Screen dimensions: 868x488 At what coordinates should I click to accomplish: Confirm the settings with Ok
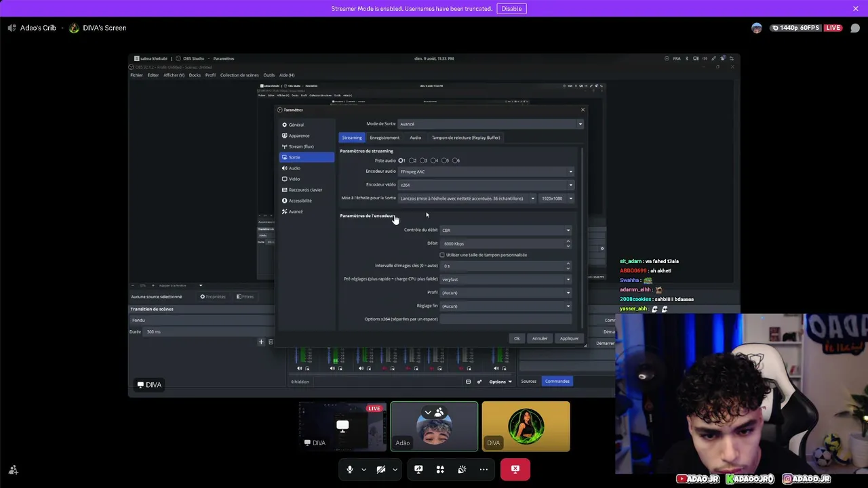[x=517, y=338]
